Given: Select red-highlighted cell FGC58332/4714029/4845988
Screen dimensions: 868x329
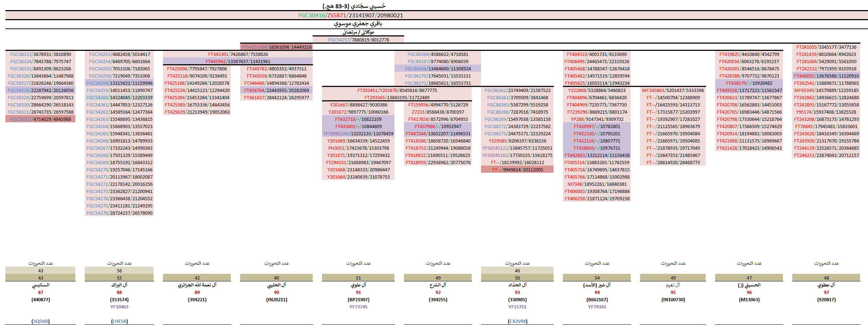Looking at the screenshot, I should 40,119.
